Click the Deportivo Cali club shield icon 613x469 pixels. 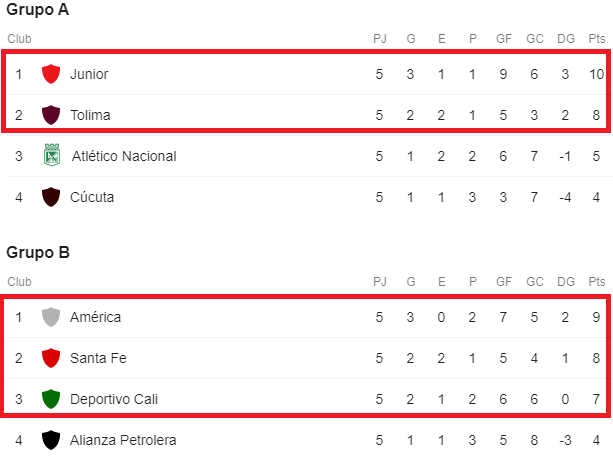click(x=51, y=399)
